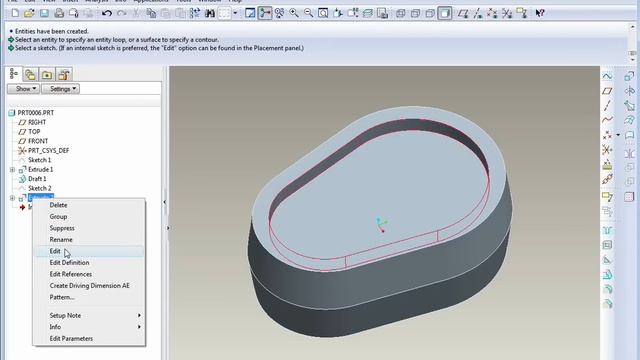Toggle coordinate systems display
This screenshot has height=360, width=640.
[507, 13]
